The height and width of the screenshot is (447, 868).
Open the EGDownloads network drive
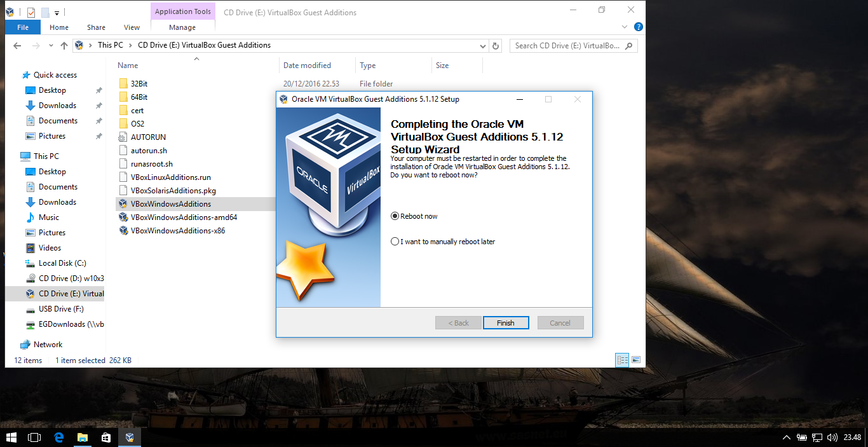click(71, 324)
